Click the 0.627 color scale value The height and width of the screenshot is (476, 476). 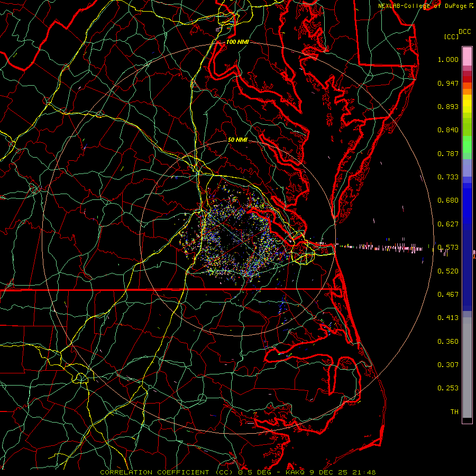(x=448, y=224)
